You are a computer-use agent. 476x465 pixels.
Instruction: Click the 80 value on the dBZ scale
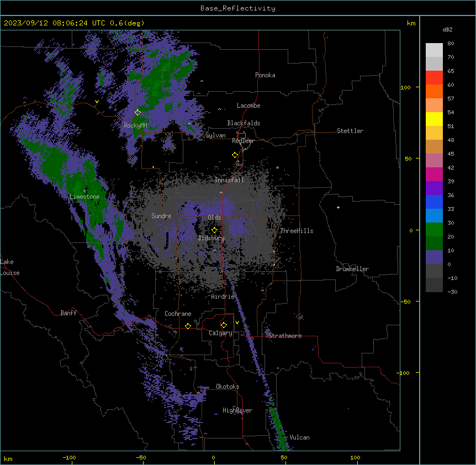(451, 44)
